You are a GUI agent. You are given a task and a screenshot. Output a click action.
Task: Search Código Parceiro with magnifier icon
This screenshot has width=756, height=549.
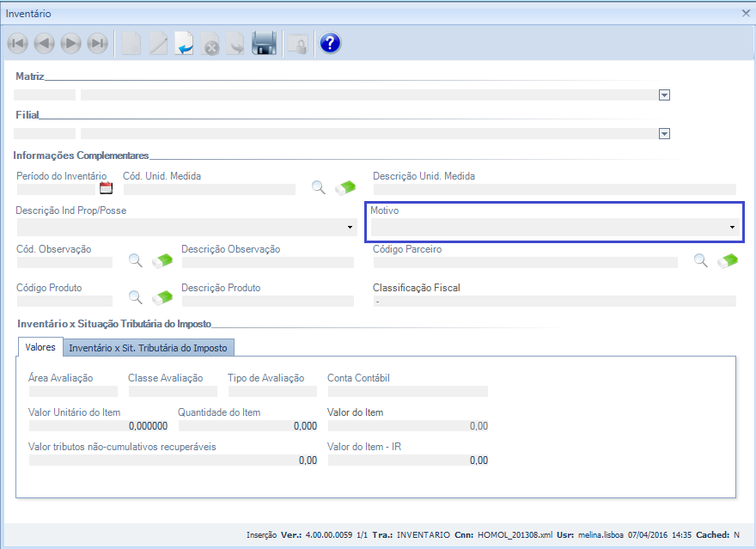point(701,260)
